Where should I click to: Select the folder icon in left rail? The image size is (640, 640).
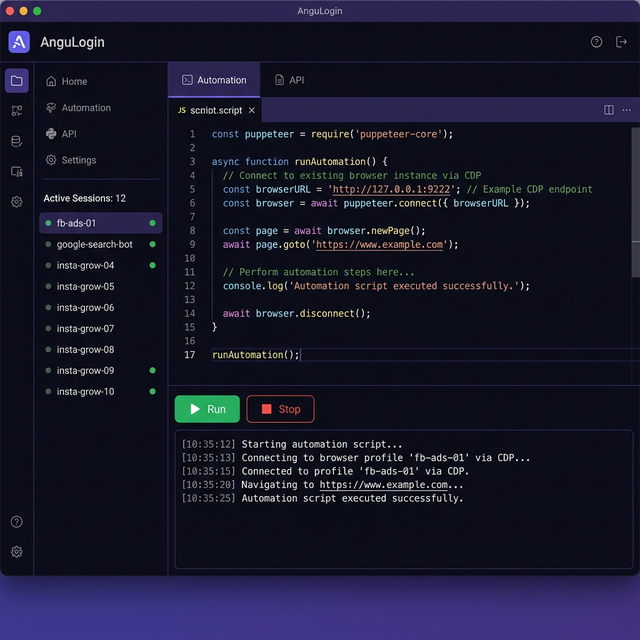[x=17, y=80]
